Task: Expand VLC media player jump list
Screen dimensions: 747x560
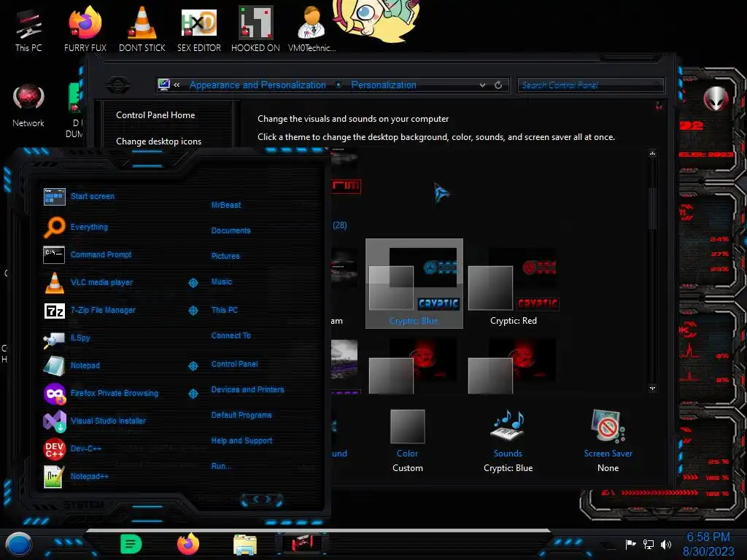Action: pos(193,283)
